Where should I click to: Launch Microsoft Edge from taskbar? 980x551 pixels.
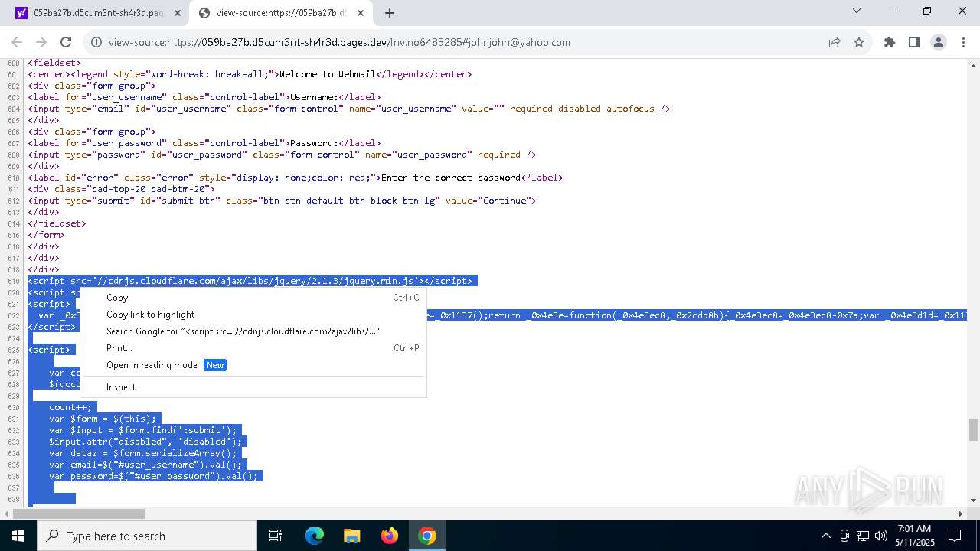click(x=315, y=536)
